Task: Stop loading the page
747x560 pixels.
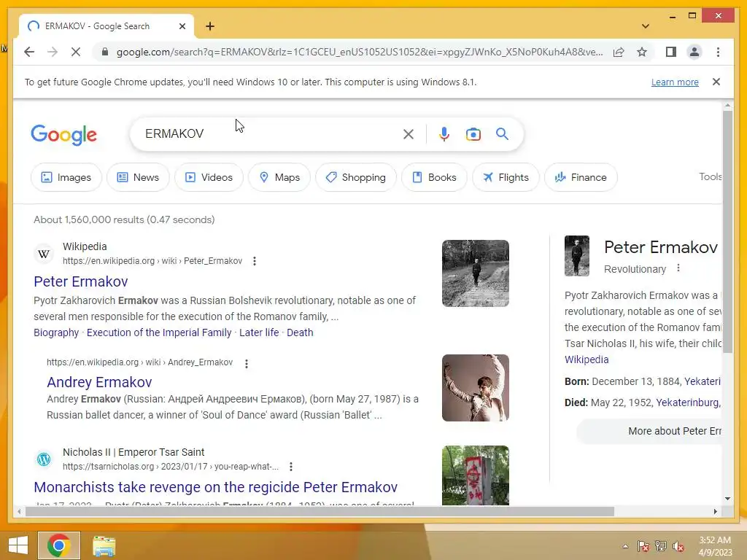Action: [x=76, y=52]
